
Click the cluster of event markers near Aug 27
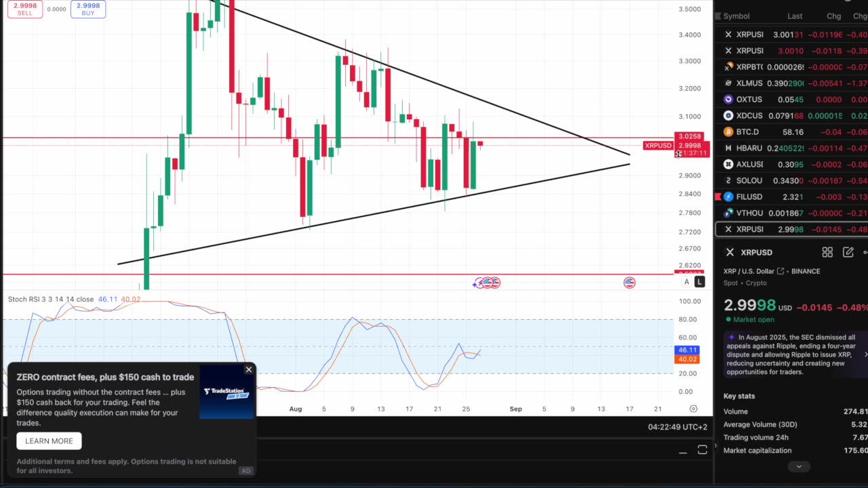click(x=487, y=283)
